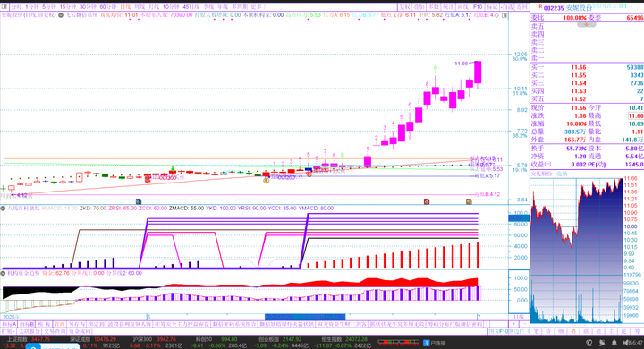The image size is (644, 349).
Task: Switch to the 季线 quarterly chart
Action: coord(208,7)
